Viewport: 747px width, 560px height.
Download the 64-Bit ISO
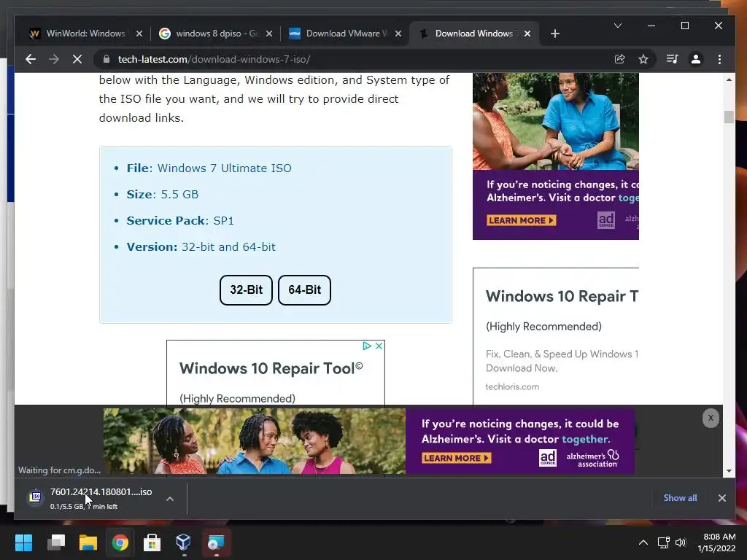pos(304,290)
